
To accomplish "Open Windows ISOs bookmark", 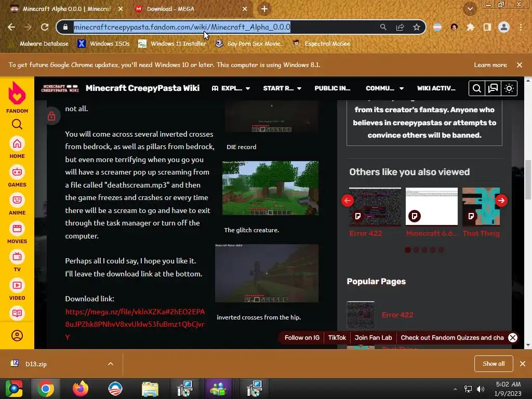I will coord(103,44).
